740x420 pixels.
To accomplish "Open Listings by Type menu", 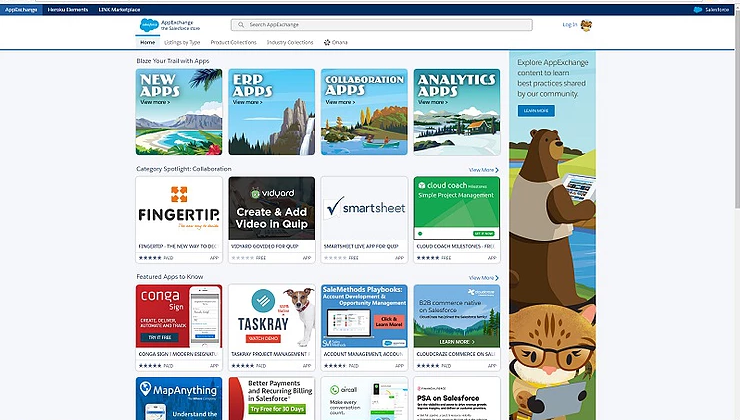I will click(x=183, y=43).
